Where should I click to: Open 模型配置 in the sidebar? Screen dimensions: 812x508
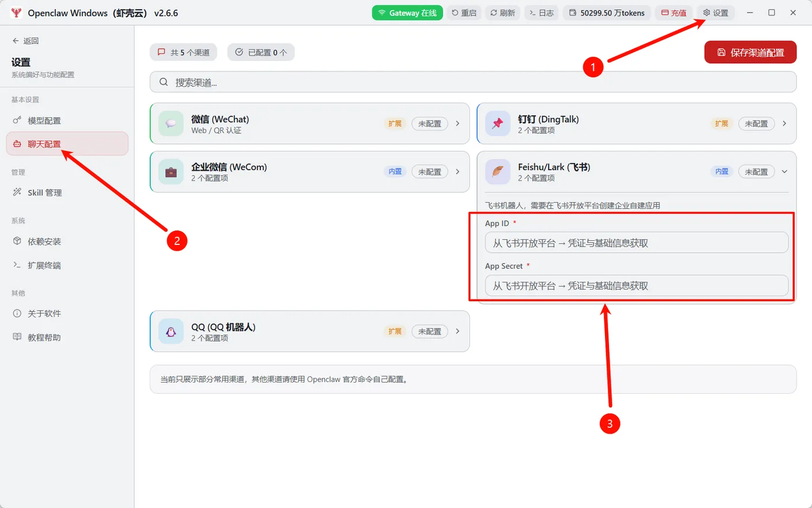(x=67, y=120)
